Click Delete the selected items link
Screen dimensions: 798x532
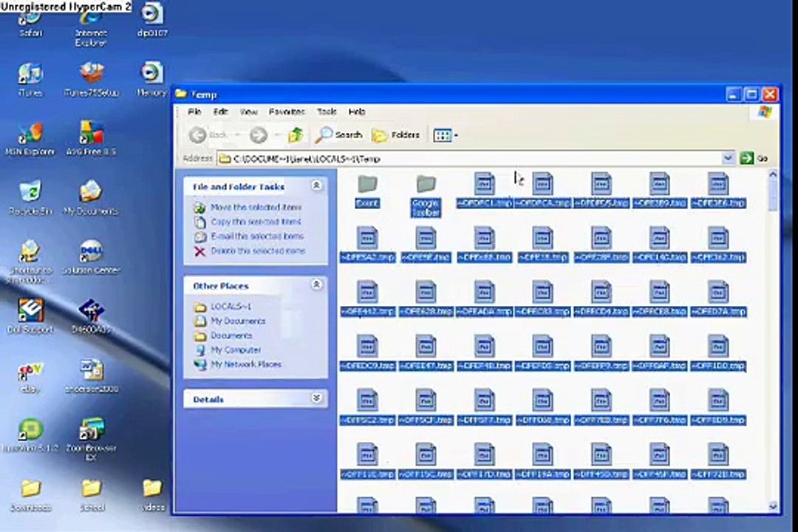pos(258,251)
